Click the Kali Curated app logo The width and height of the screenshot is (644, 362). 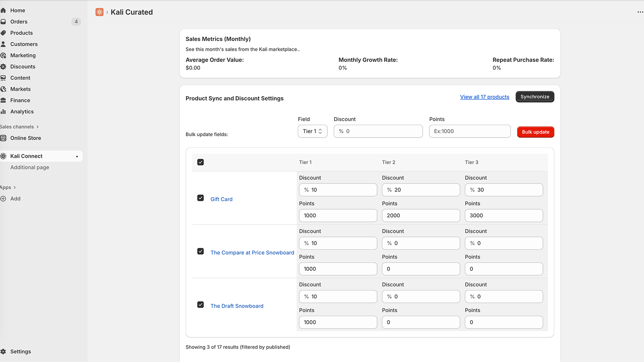click(99, 12)
